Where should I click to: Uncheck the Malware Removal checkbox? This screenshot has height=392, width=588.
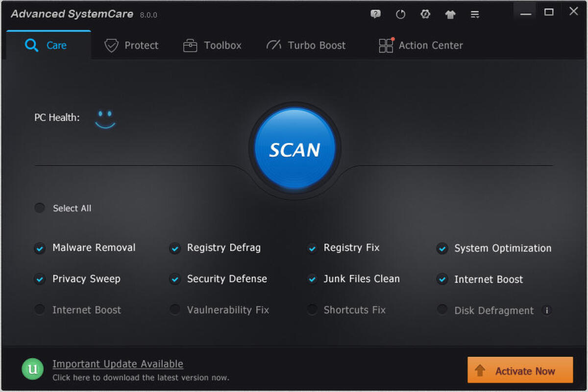(x=40, y=248)
